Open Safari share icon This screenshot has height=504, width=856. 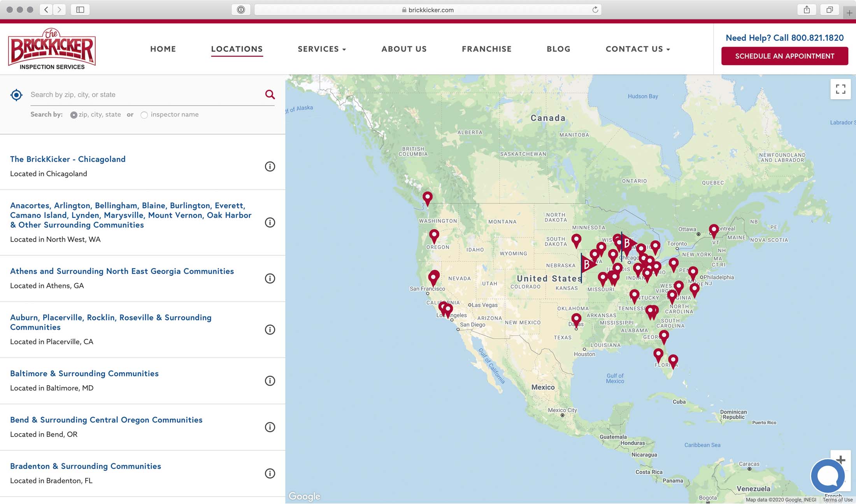pos(807,10)
